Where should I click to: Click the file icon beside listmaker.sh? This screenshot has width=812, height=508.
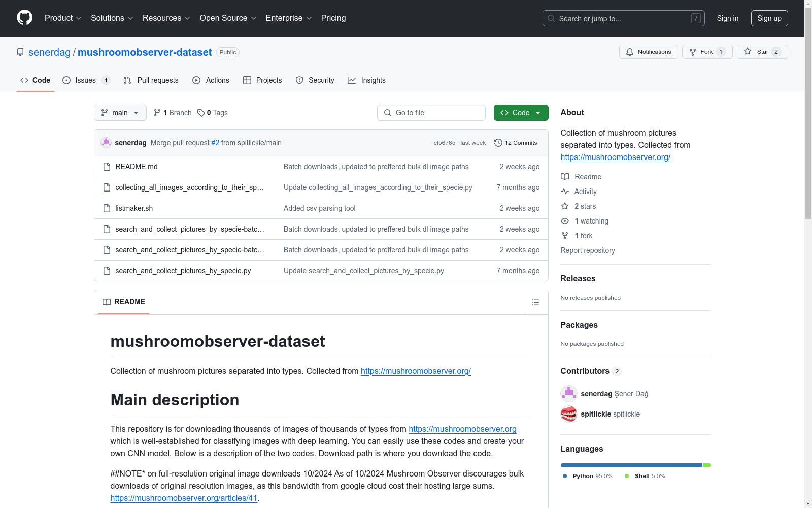107,208
